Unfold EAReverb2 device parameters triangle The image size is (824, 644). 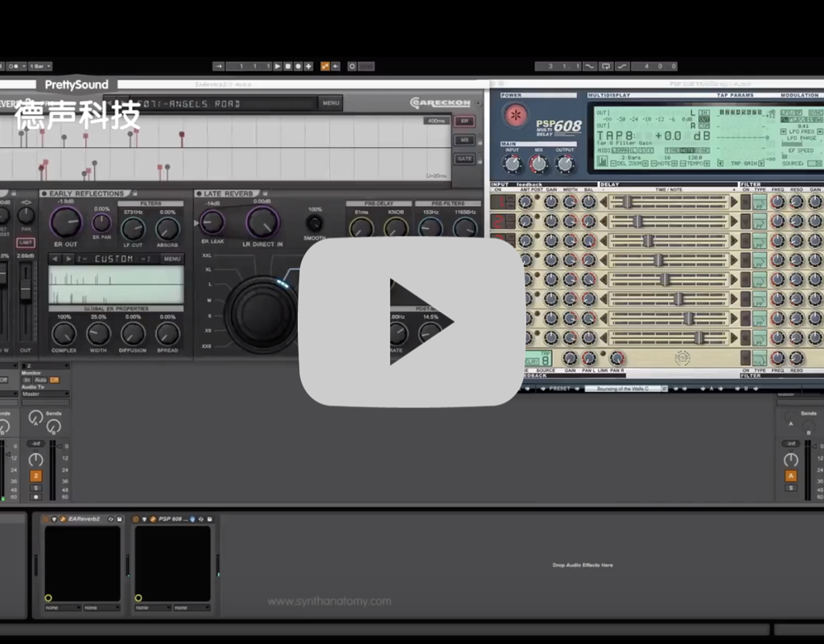click(x=54, y=519)
